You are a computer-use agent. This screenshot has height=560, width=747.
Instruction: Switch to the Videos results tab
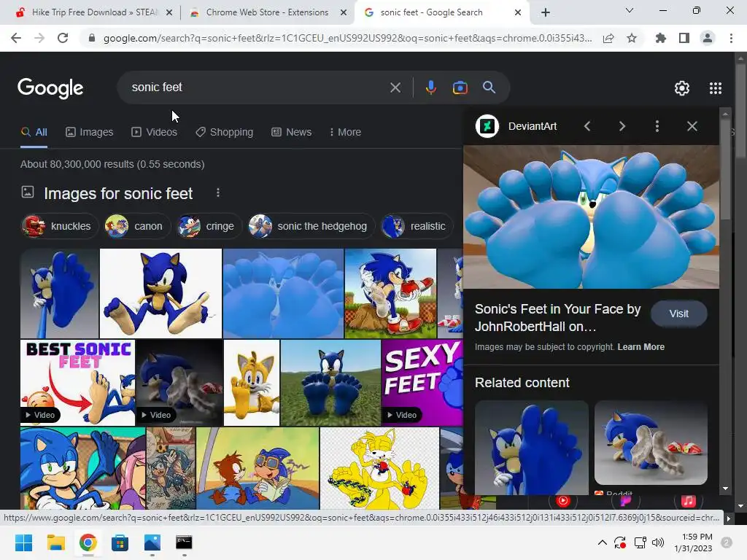(155, 132)
